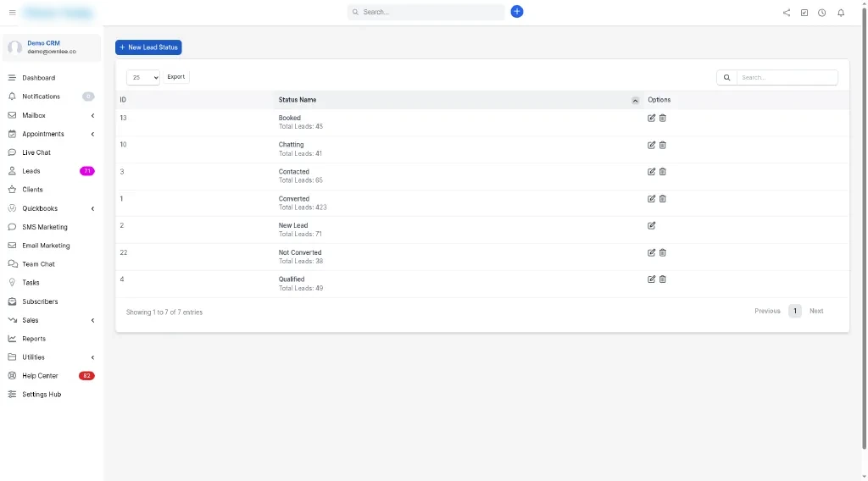Delete the Converted lead status
Image resolution: width=868 pixels, height=481 pixels.
[662, 198]
